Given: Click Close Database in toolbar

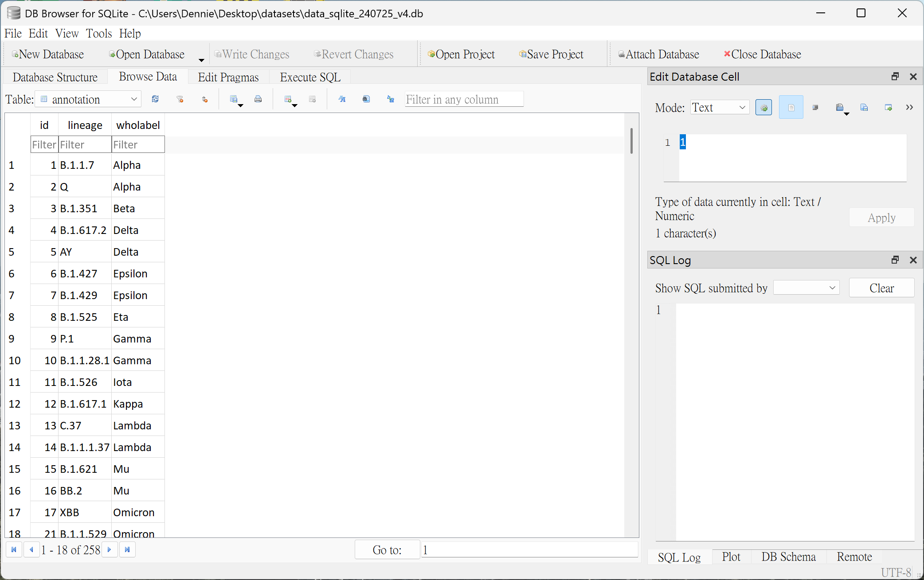Looking at the screenshot, I should pyautogui.click(x=762, y=54).
